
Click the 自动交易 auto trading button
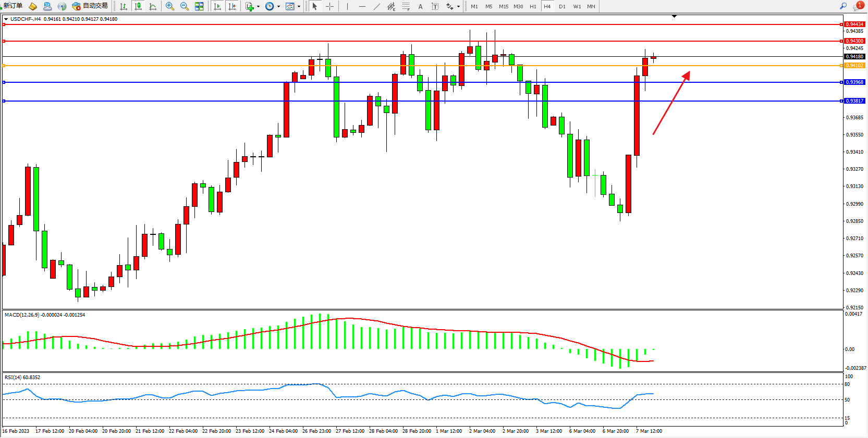[91, 6]
